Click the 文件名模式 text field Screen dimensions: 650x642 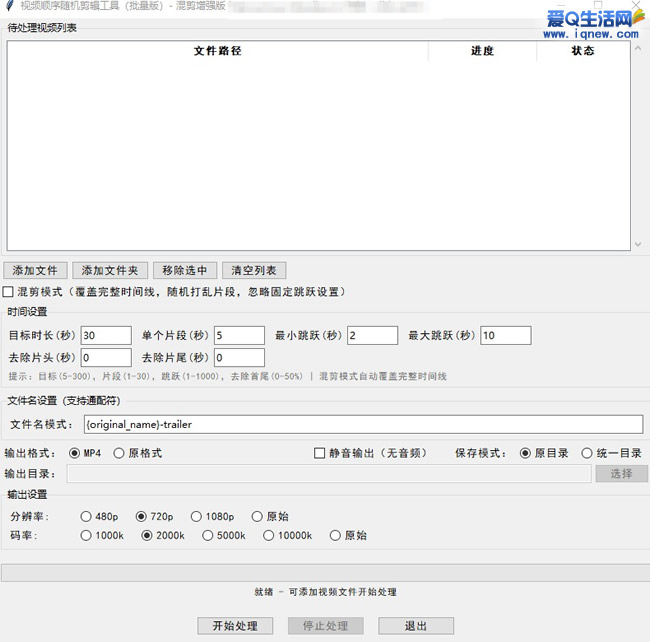pos(364,424)
